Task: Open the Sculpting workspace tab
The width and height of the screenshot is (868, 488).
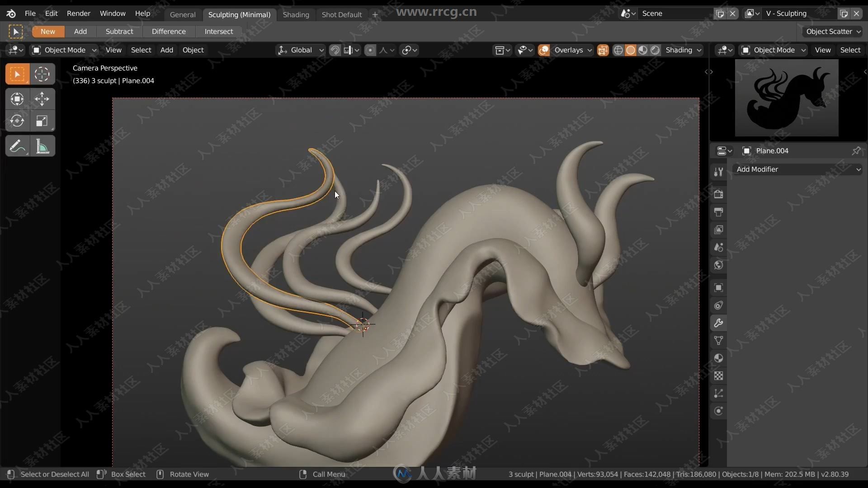Action: click(x=240, y=13)
